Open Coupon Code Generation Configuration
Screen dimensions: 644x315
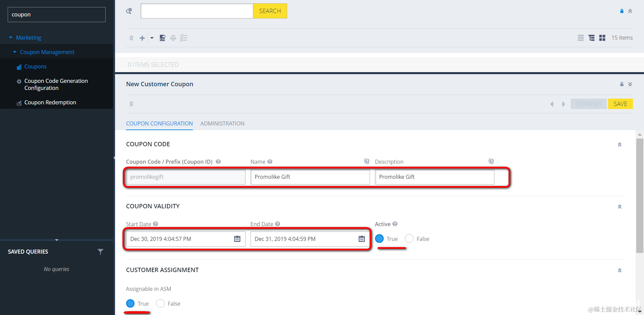56,84
